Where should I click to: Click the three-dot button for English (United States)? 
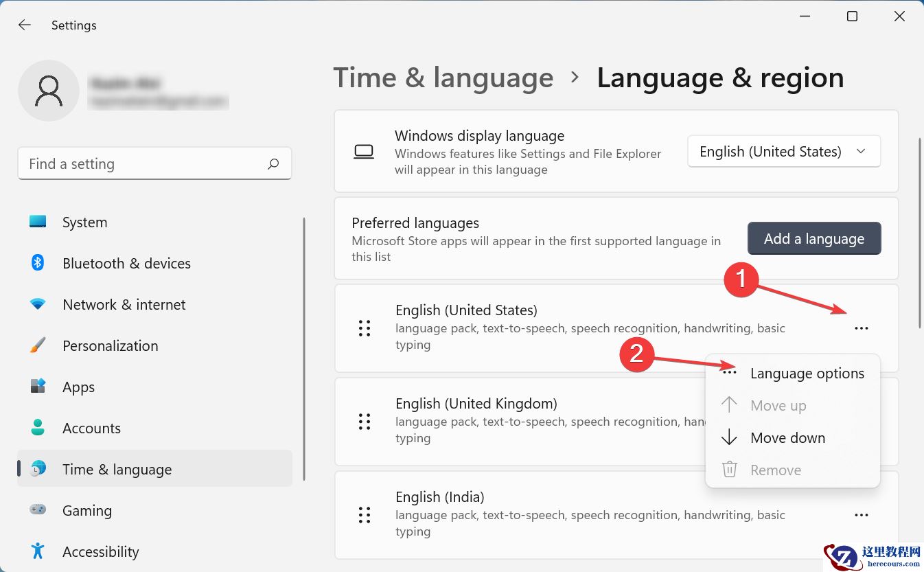click(862, 328)
